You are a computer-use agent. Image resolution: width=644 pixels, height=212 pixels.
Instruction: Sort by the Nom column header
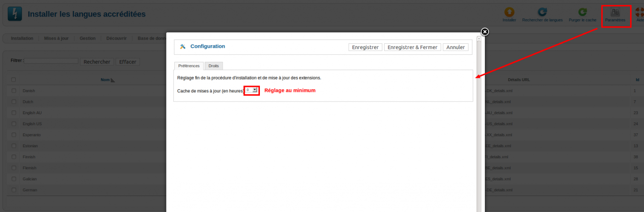pyautogui.click(x=105, y=80)
